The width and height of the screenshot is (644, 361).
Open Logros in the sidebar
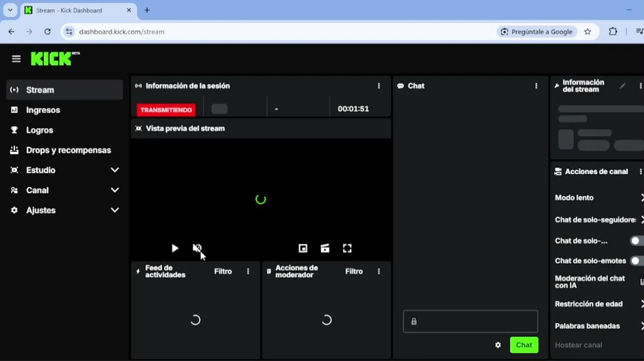click(x=65, y=130)
